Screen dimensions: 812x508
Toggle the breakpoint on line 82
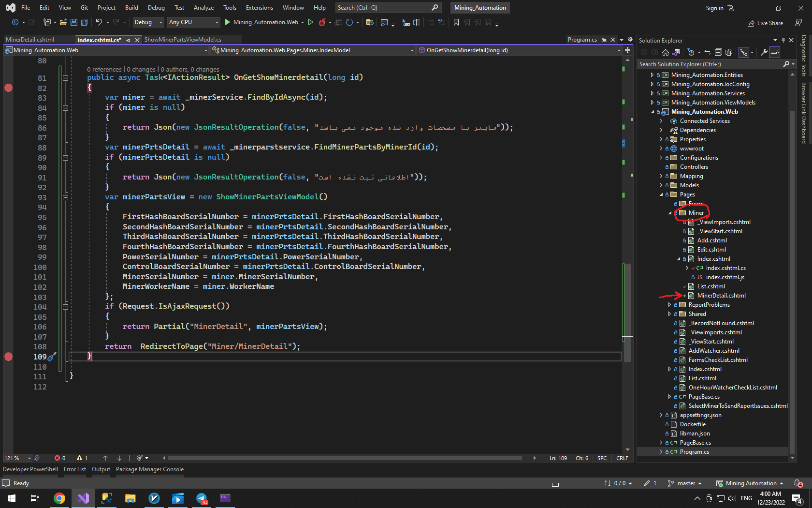point(8,88)
